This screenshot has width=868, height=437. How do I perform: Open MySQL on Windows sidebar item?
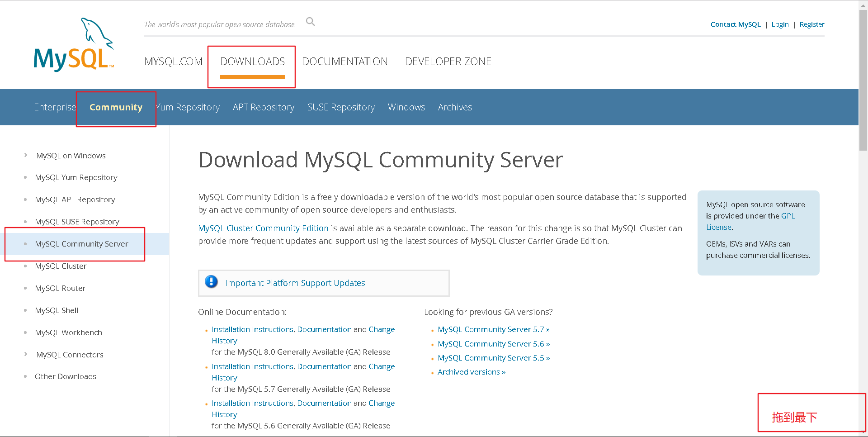coord(71,156)
